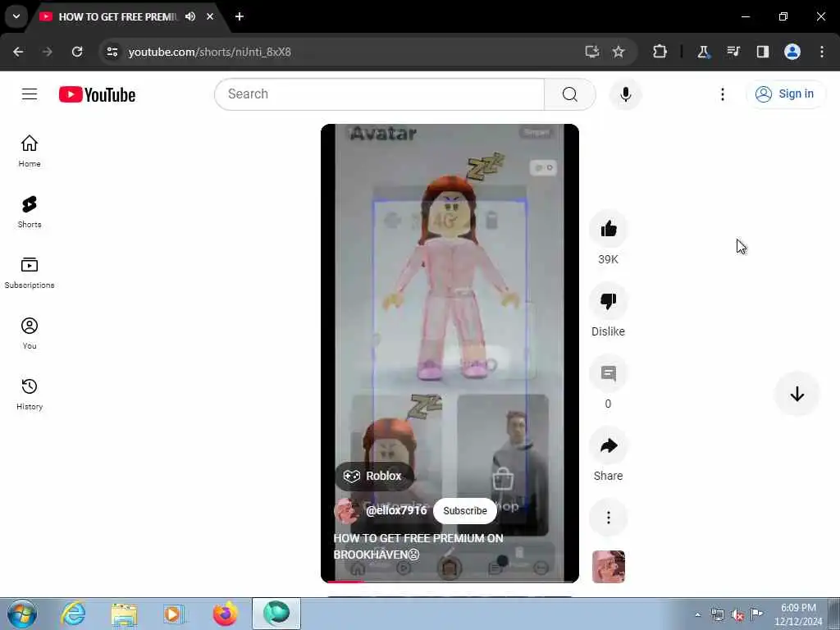Open Chrome Labs flask icon

[703, 52]
